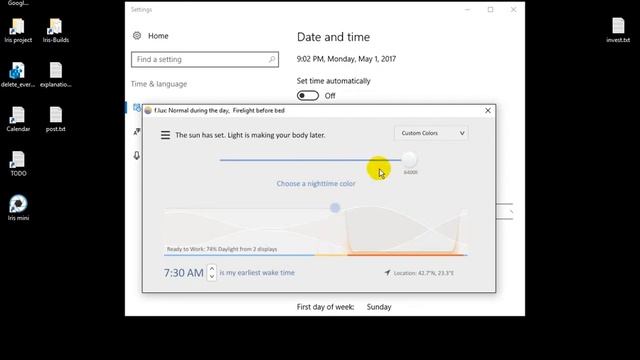Viewport: 640px width, 360px height.
Task: Click the 9:02 PM Monday date text
Action: pos(346,59)
